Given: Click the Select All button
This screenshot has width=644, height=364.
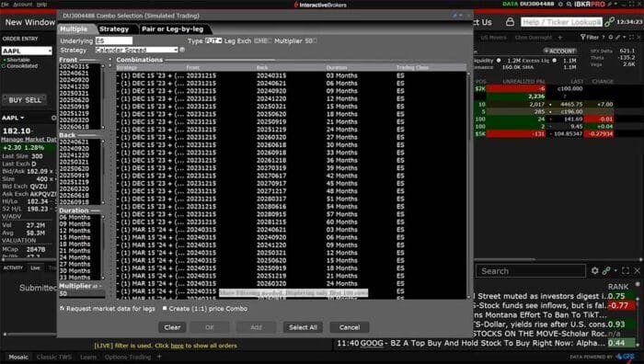Looking at the screenshot, I should (303, 327).
